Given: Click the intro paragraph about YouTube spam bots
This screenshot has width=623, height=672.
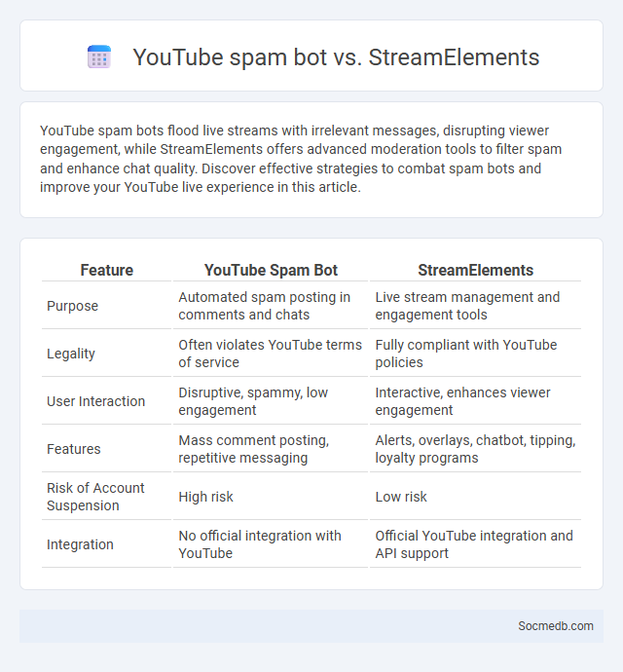Looking at the screenshot, I should pos(301,159).
